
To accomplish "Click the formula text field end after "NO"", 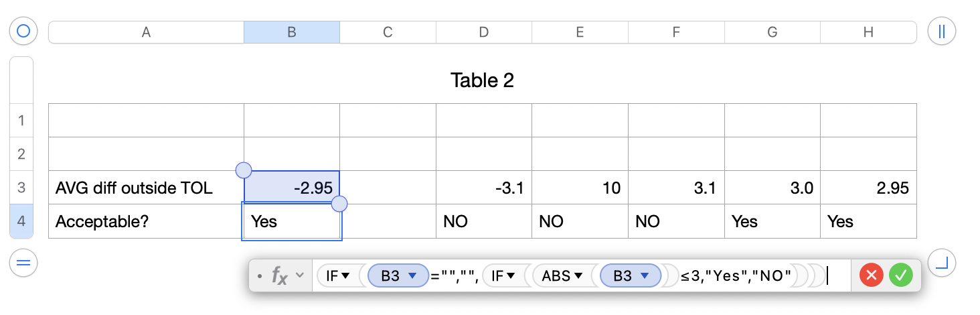I will coord(829,275).
